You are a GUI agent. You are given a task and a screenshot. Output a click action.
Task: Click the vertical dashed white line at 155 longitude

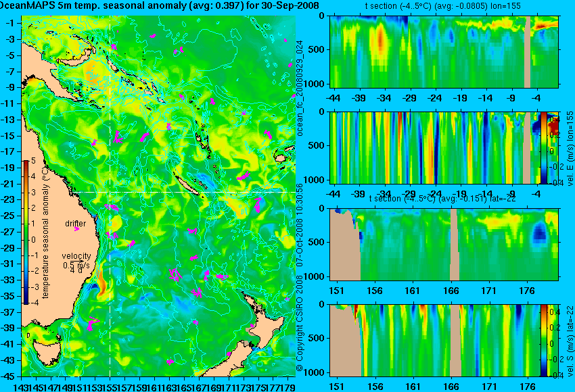pos(110,196)
